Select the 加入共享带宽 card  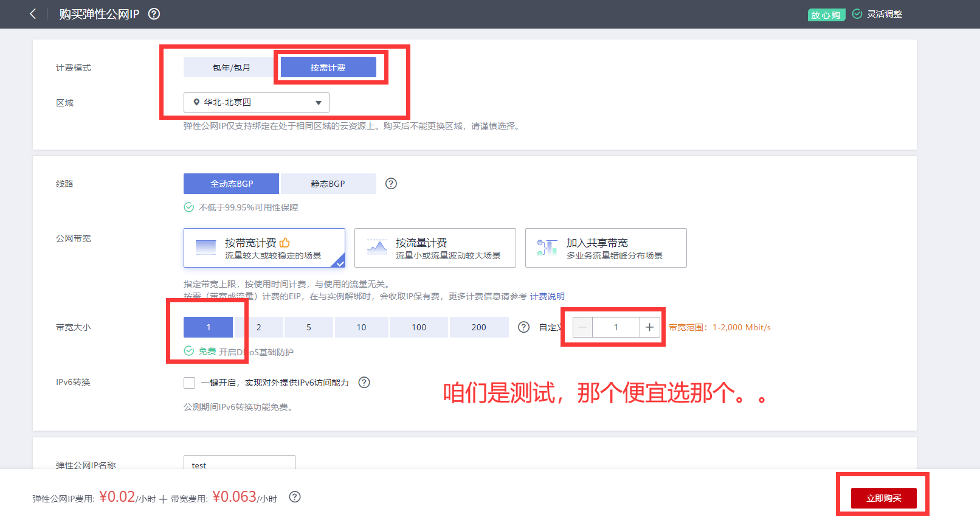(606, 248)
